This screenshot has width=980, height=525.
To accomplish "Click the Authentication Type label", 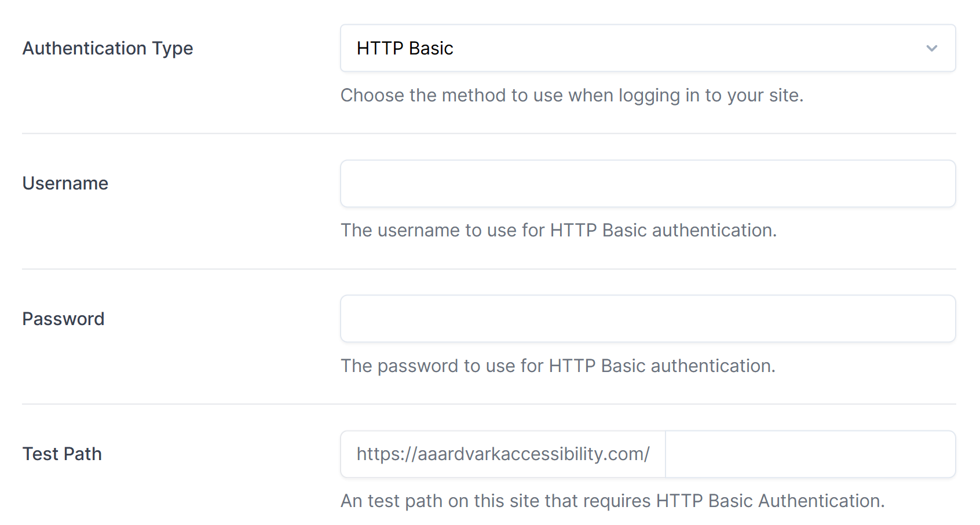I will point(107,48).
